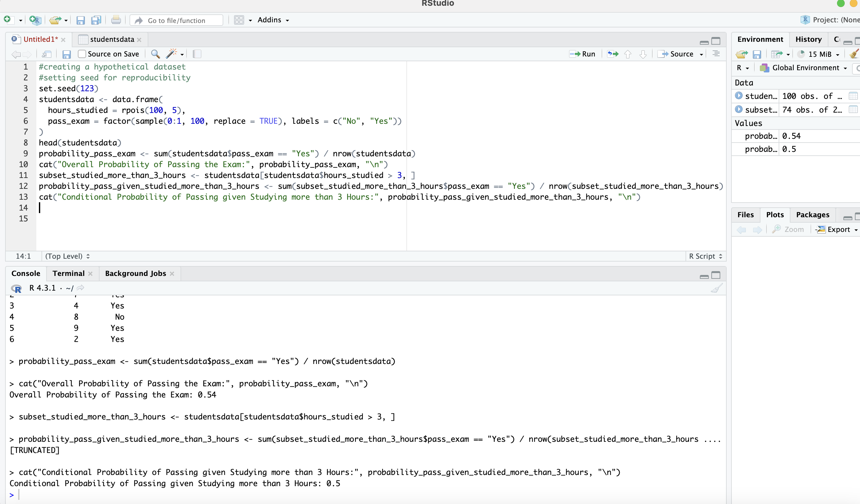This screenshot has width=860, height=504.
Task: View studentsdata using its grid icon
Action: tap(853, 96)
